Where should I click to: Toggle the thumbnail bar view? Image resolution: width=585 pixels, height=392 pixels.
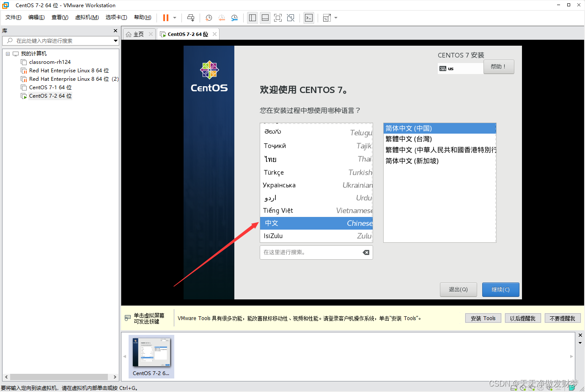click(x=265, y=18)
